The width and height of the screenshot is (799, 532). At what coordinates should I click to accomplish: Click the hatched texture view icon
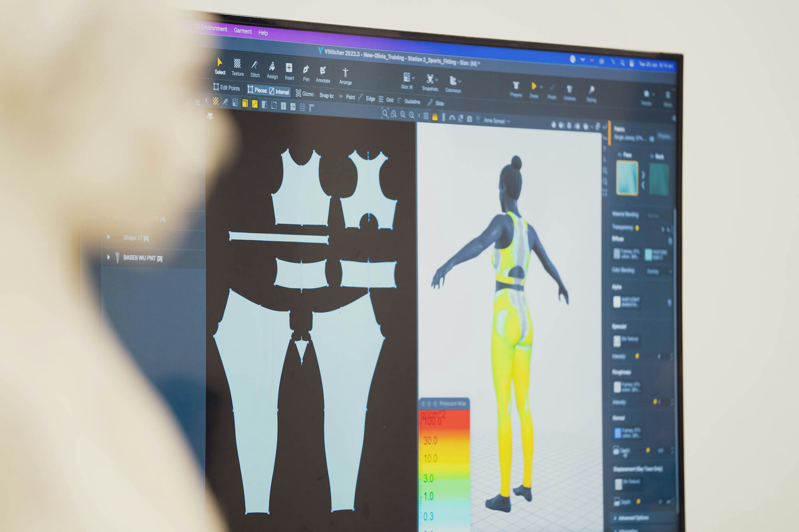pyautogui.click(x=216, y=101)
